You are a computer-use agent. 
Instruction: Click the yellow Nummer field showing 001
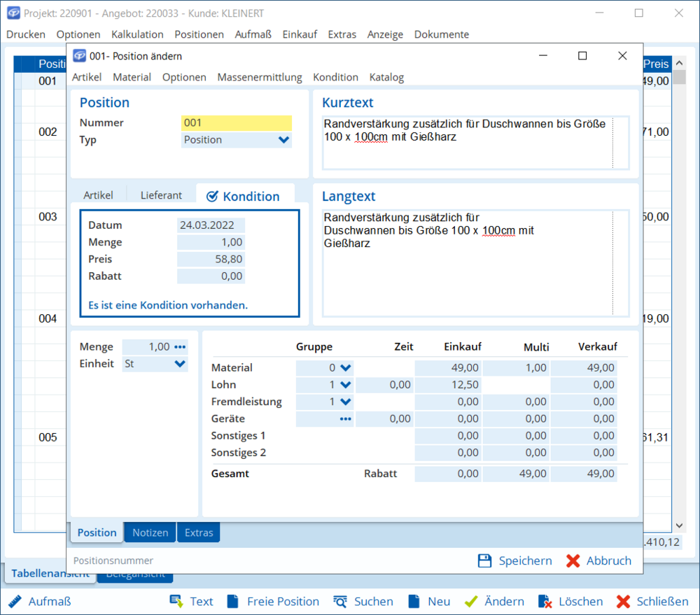pyautogui.click(x=237, y=122)
